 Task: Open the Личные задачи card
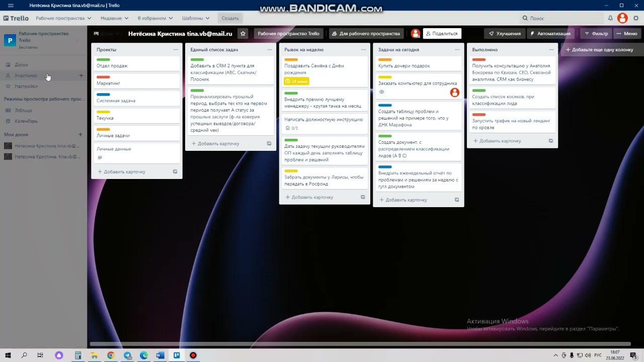(136, 133)
